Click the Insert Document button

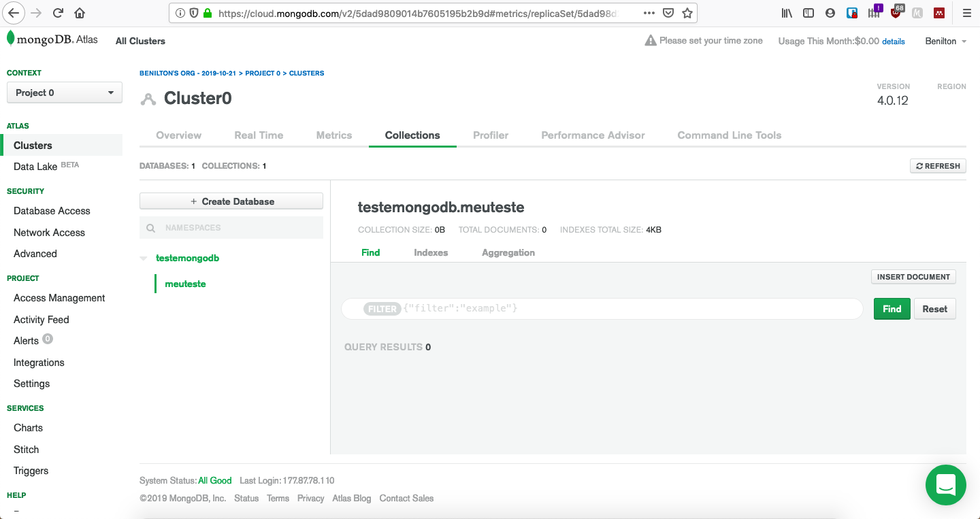[x=913, y=277]
